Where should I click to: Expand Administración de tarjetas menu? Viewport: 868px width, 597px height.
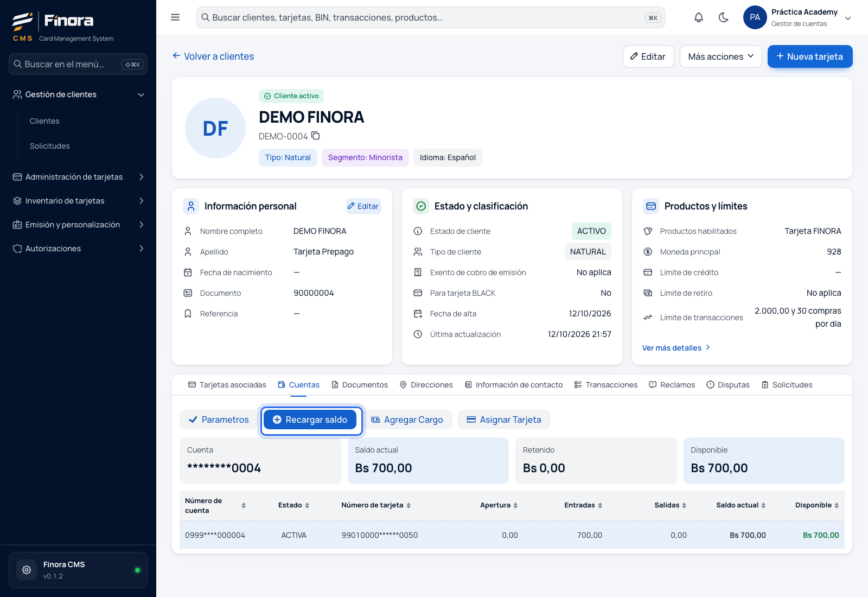(78, 177)
